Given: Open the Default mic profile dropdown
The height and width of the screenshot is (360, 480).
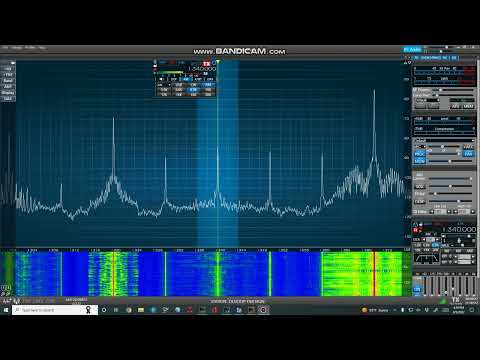Looking at the screenshot, I should point(444,141).
